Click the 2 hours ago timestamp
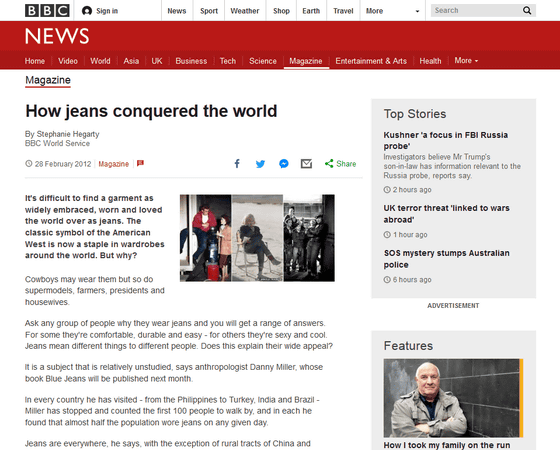560x450 pixels. coord(412,190)
